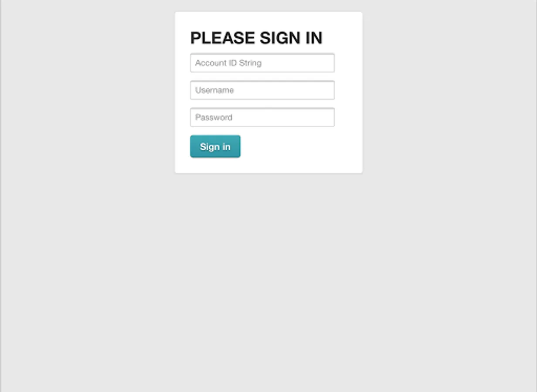Image resolution: width=537 pixels, height=392 pixels.
Task: Submit the form with Sign in
Action: (215, 146)
